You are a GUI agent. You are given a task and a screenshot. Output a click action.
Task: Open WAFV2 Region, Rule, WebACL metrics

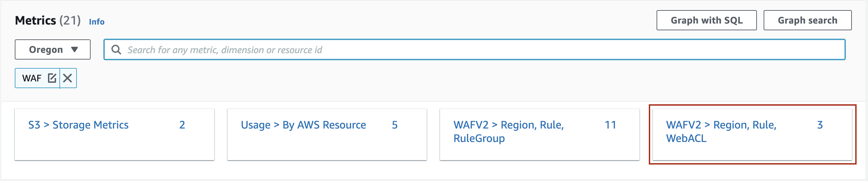pyautogui.click(x=721, y=131)
